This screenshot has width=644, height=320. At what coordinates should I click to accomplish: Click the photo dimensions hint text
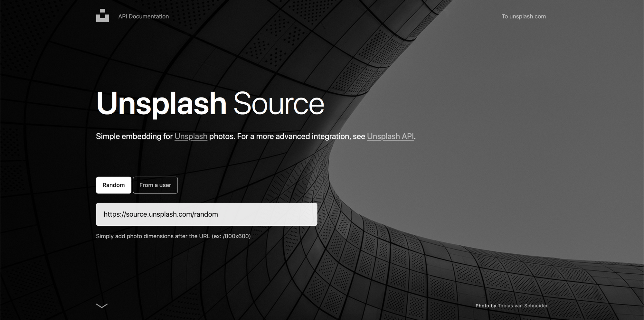pyautogui.click(x=173, y=236)
